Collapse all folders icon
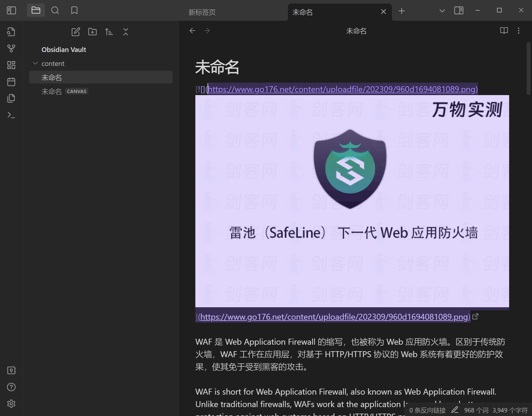Image resolution: width=532 pixels, height=416 pixels. 126,32
